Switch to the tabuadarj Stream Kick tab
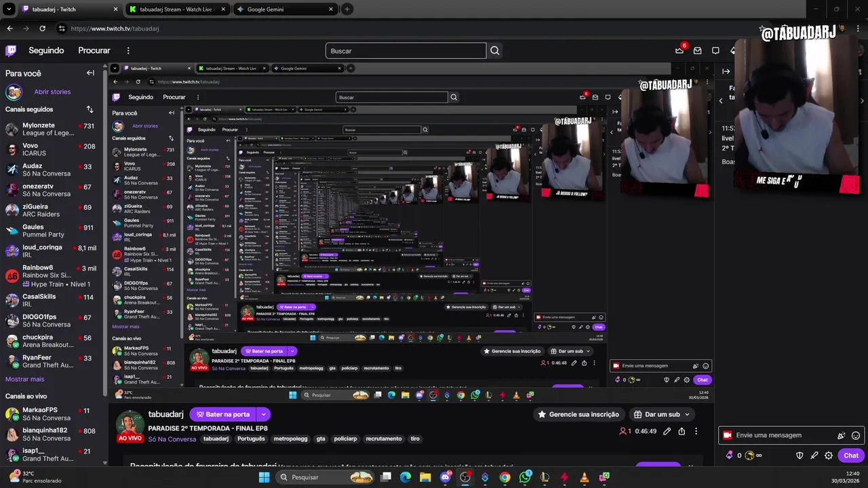The image size is (868, 488). coord(177,9)
